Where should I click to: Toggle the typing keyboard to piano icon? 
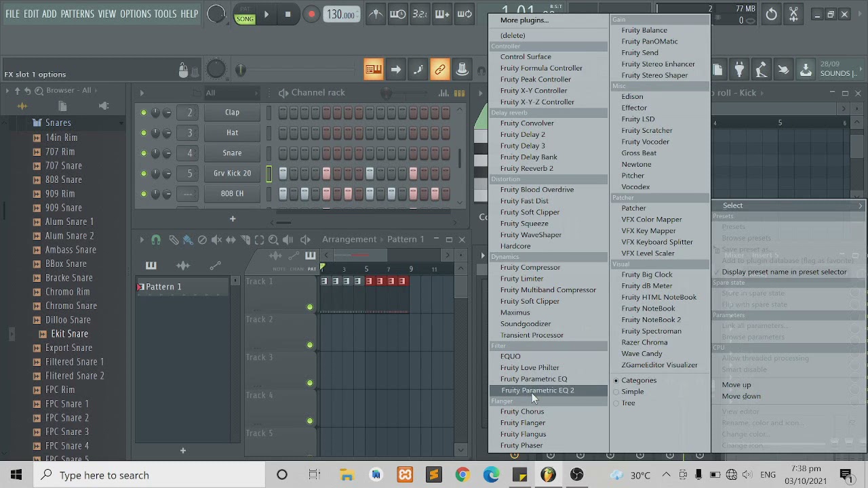(x=373, y=69)
